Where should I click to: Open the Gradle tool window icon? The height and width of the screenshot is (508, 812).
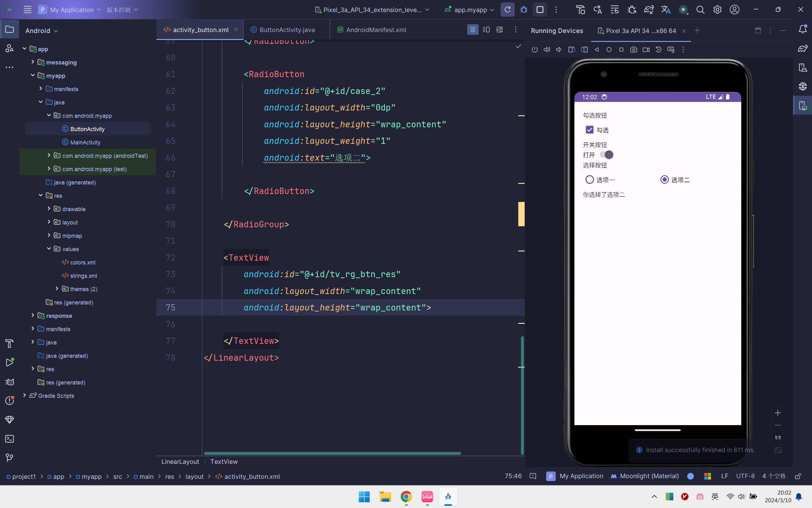[x=802, y=49]
